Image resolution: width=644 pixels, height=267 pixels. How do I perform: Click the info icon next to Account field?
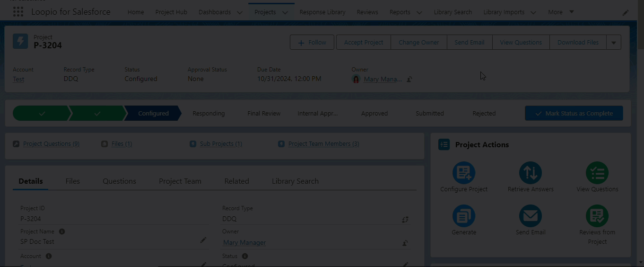(x=49, y=256)
